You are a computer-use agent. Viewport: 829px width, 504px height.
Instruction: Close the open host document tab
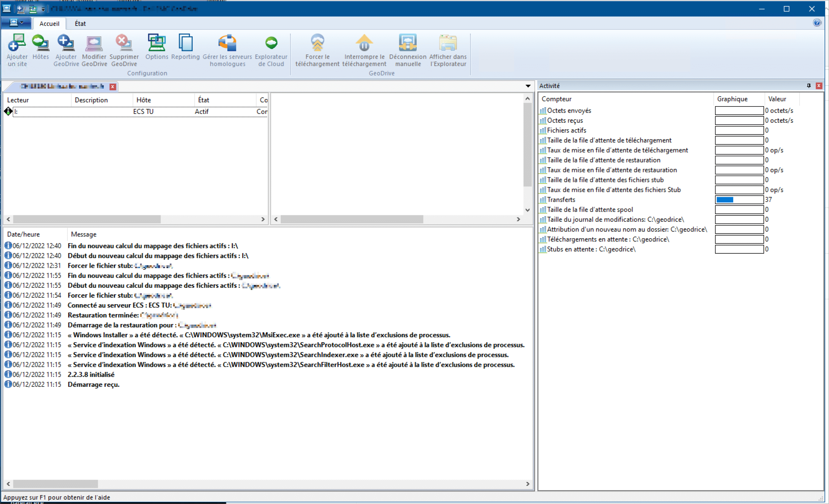113,87
